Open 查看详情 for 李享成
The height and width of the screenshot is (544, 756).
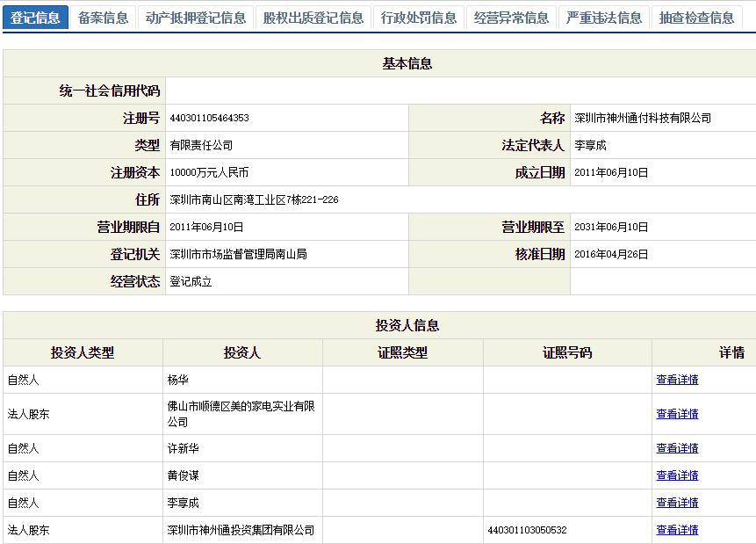click(676, 503)
